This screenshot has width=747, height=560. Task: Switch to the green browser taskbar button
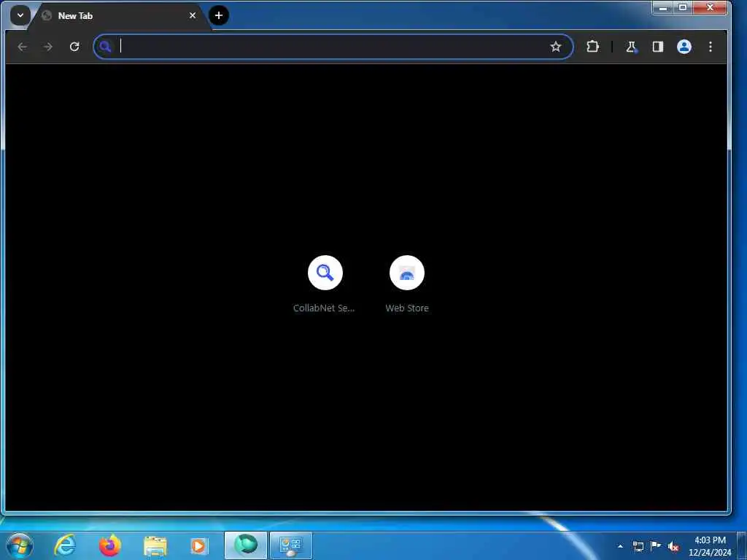246,545
